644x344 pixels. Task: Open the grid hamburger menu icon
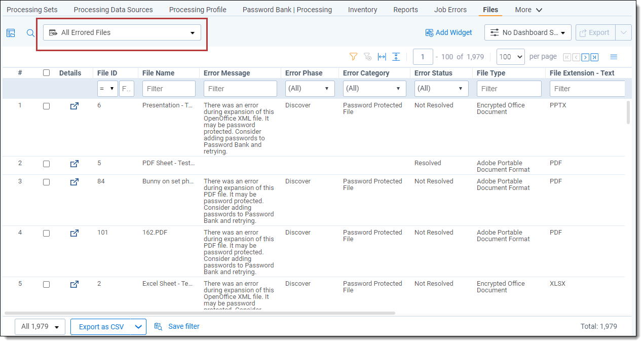614,57
